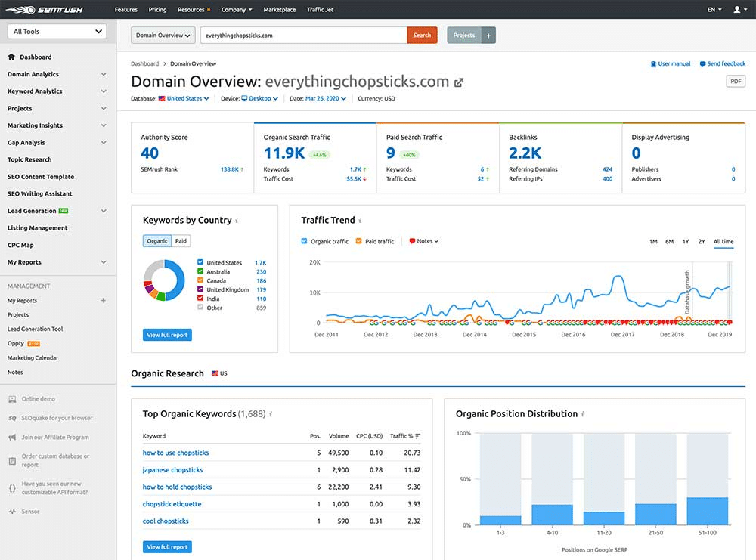This screenshot has height=560, width=756.
Task: Open the Features menu
Action: pos(125,10)
